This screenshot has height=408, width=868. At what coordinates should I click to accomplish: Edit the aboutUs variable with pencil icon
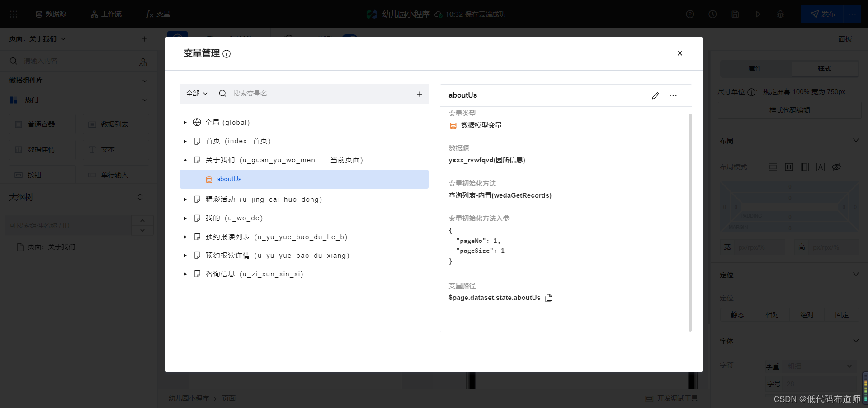point(656,95)
